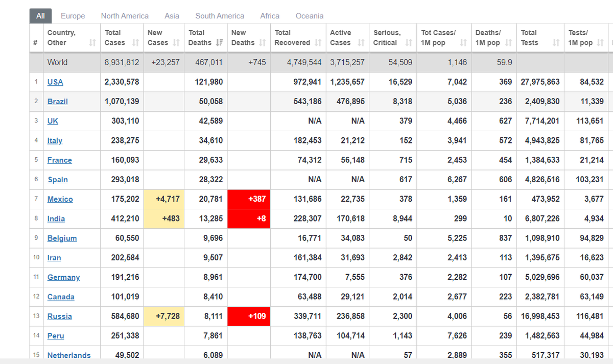This screenshot has width=613, height=364.
Task: Click World total cases 8,931,812
Action: point(122,62)
